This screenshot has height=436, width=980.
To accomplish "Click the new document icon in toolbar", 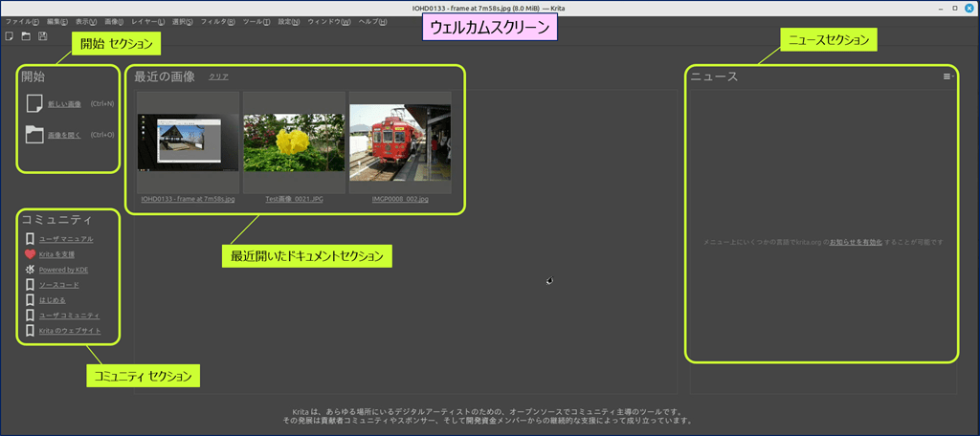I will pos(10,36).
